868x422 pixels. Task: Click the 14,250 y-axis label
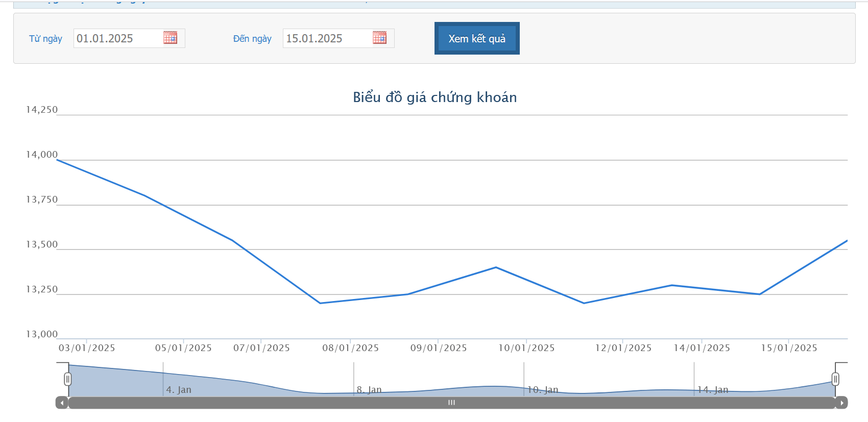pyautogui.click(x=42, y=110)
